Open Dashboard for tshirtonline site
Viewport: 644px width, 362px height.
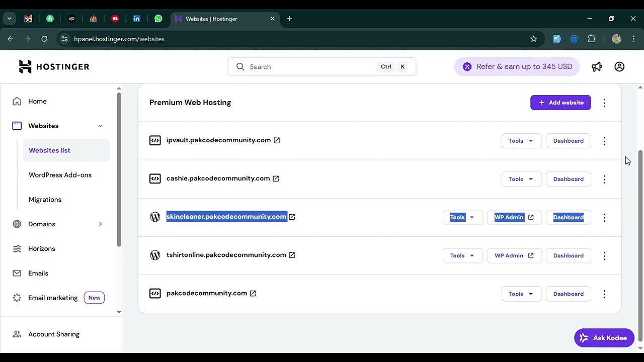tap(569, 255)
